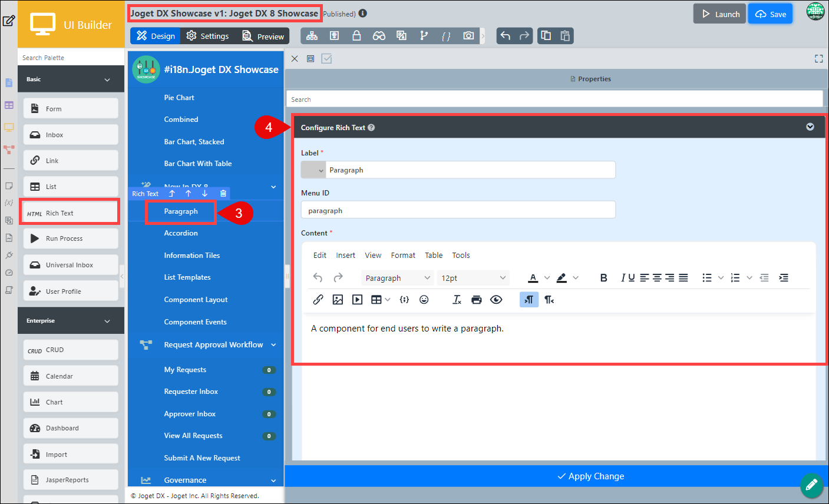Justify text alignment in editor

[683, 278]
